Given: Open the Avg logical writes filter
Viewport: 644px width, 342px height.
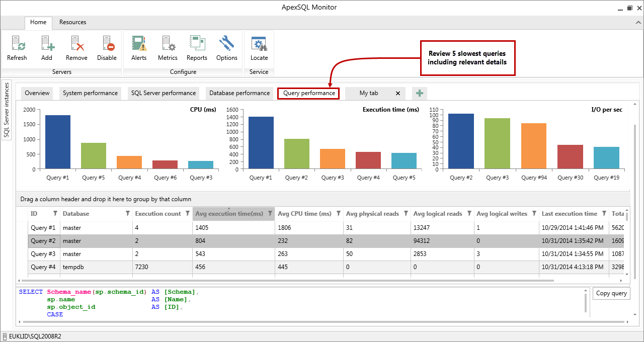Looking at the screenshot, I should tap(533, 214).
